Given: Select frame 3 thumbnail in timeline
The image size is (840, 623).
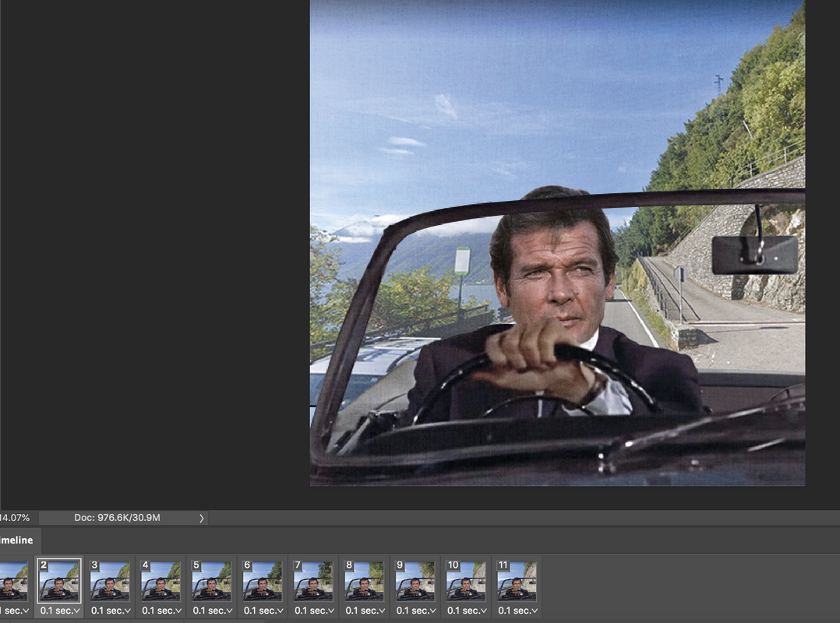Looking at the screenshot, I should click(110, 581).
